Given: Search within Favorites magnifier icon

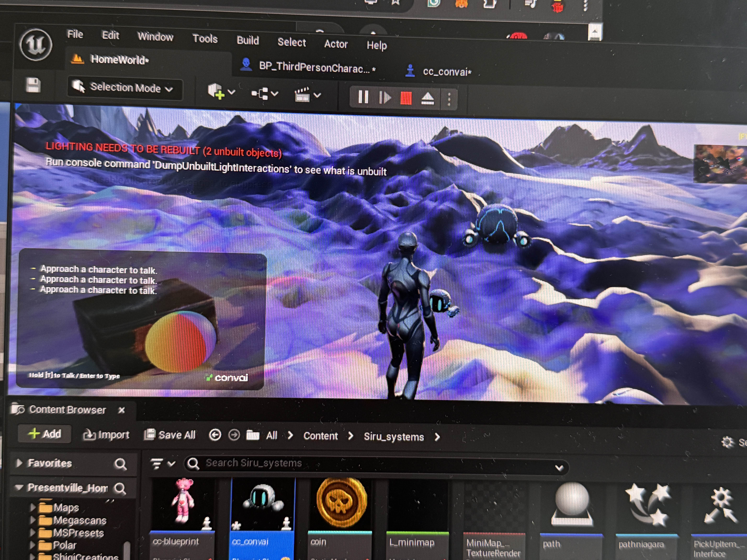Looking at the screenshot, I should tap(121, 464).
